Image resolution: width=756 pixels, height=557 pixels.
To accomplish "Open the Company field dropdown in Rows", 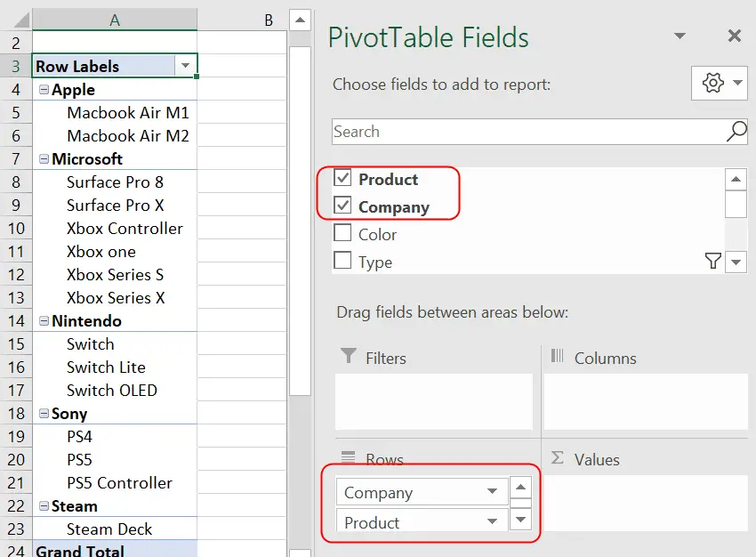I will click(492, 491).
